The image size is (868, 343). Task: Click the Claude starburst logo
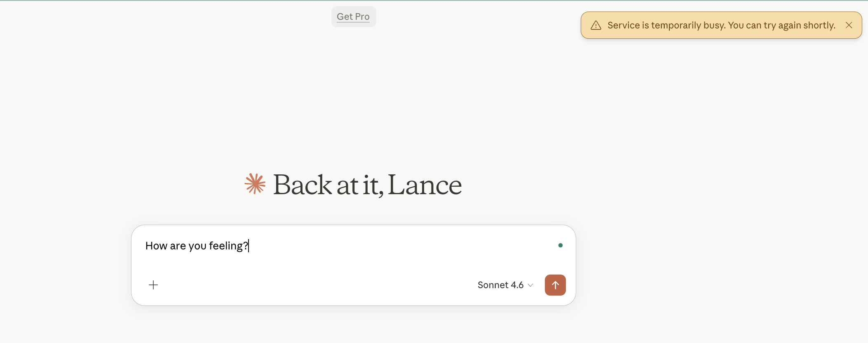pyautogui.click(x=255, y=184)
